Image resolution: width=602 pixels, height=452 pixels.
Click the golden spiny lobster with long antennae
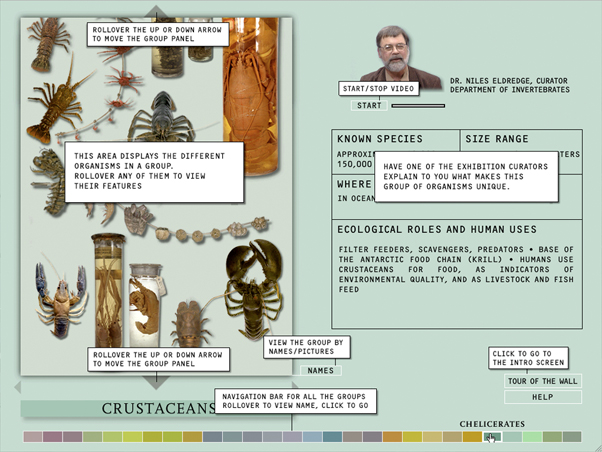tap(56, 104)
